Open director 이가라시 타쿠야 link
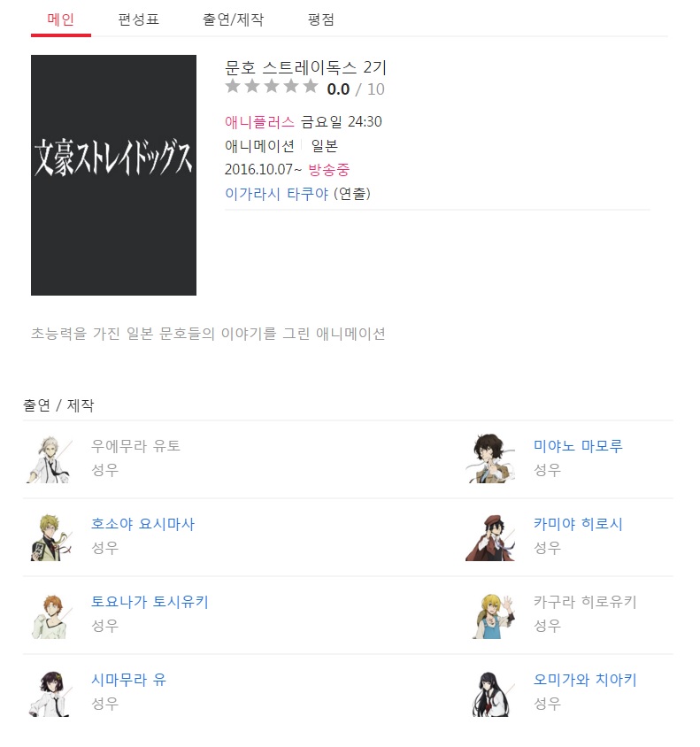The image size is (700, 747). 277,194
